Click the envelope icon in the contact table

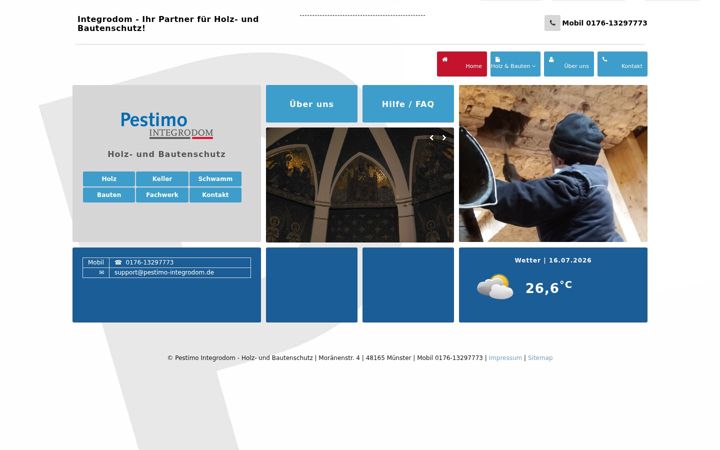pos(101,272)
